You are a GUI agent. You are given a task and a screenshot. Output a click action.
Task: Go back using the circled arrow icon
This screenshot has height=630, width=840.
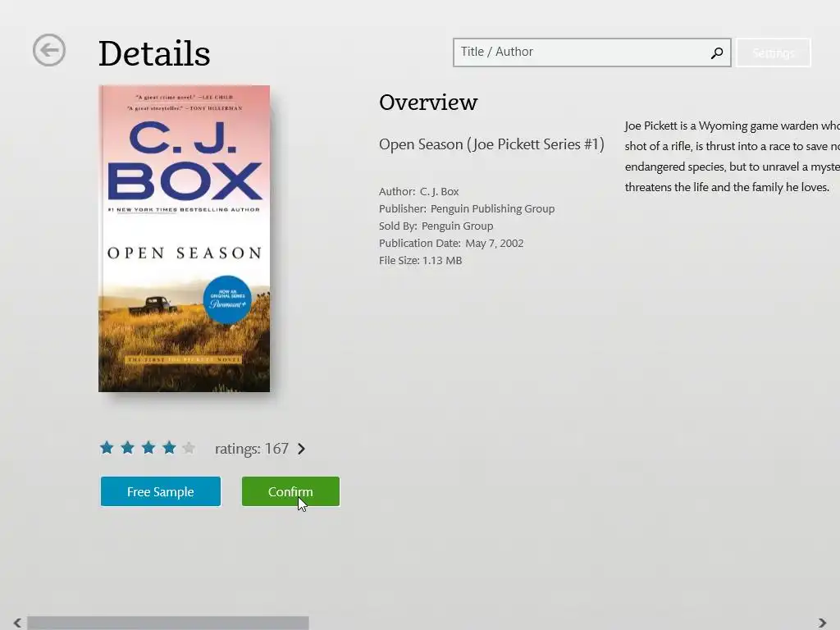[x=48, y=50]
